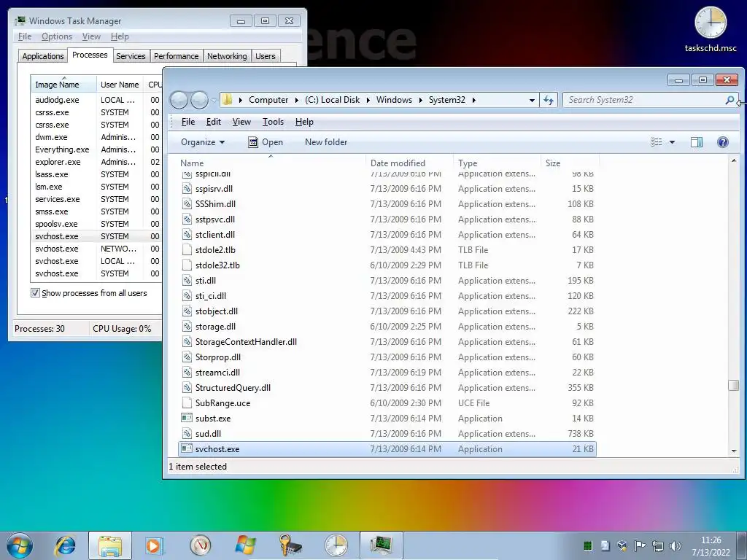Toggle Show processes from all users

point(35,293)
